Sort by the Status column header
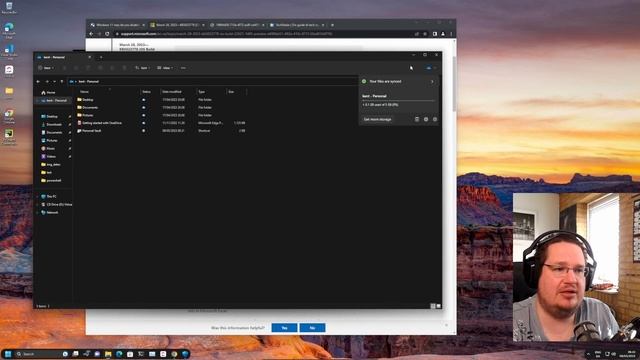 147,92
